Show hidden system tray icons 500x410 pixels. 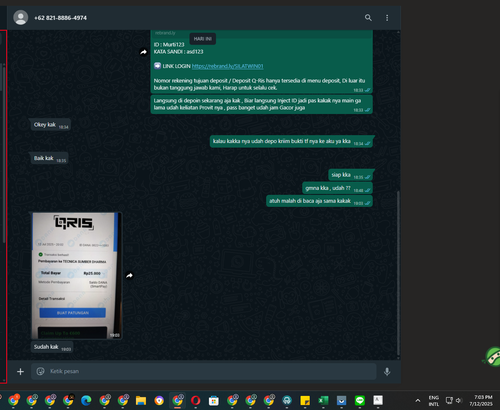click(x=418, y=400)
